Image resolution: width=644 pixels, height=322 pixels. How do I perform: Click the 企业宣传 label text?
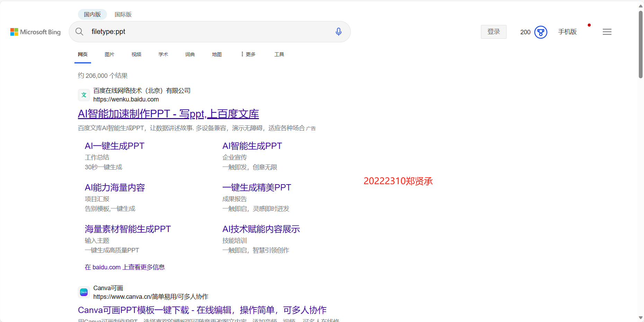(x=234, y=158)
